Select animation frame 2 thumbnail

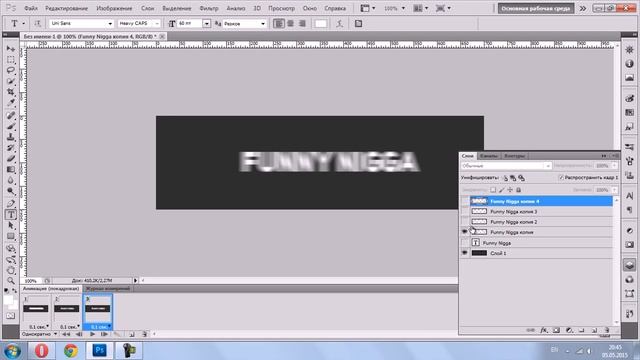[x=67, y=309]
